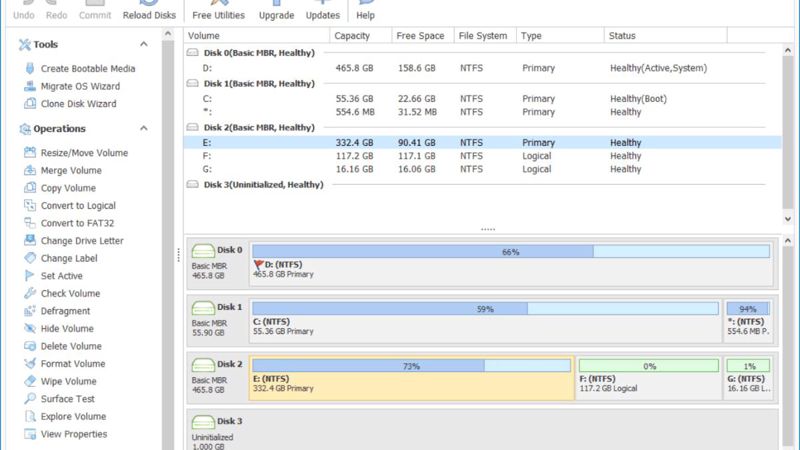Viewport: 800px width, 450px height.
Task: Select the Delete Volume icon
Action: tap(30, 346)
